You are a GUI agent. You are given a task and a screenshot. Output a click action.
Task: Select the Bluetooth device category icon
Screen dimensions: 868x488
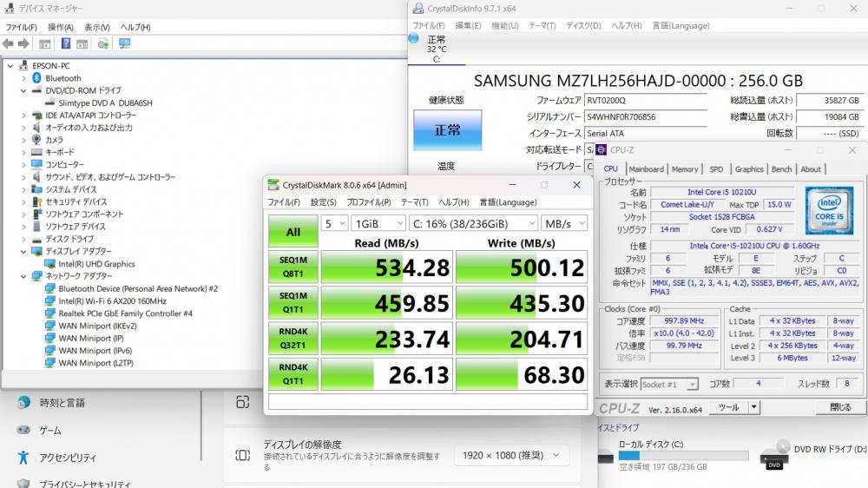point(36,78)
